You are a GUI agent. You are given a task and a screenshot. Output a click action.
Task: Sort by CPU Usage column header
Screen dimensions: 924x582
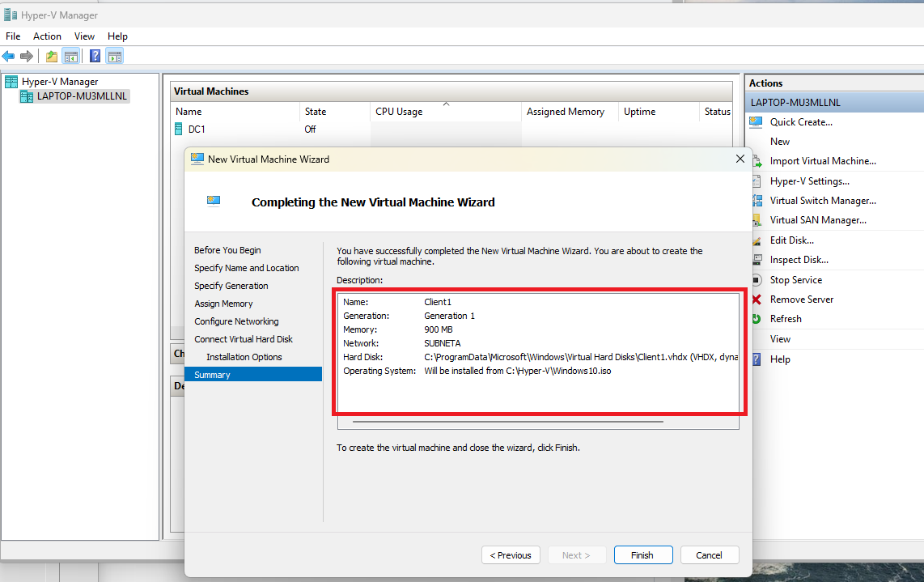(446, 112)
